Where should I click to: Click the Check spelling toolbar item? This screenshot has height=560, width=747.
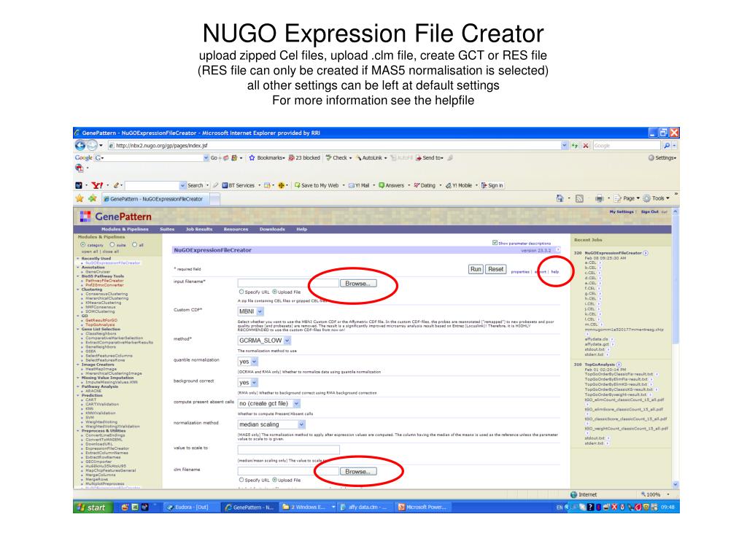(x=338, y=157)
